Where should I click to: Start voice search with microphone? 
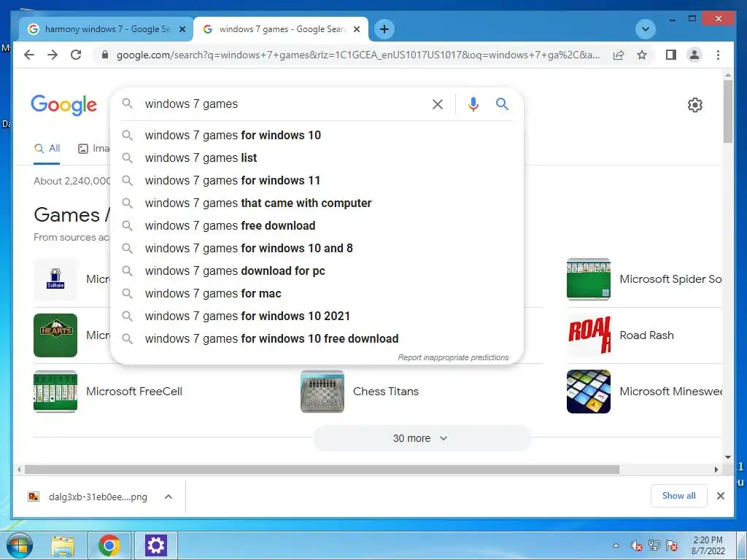473,104
